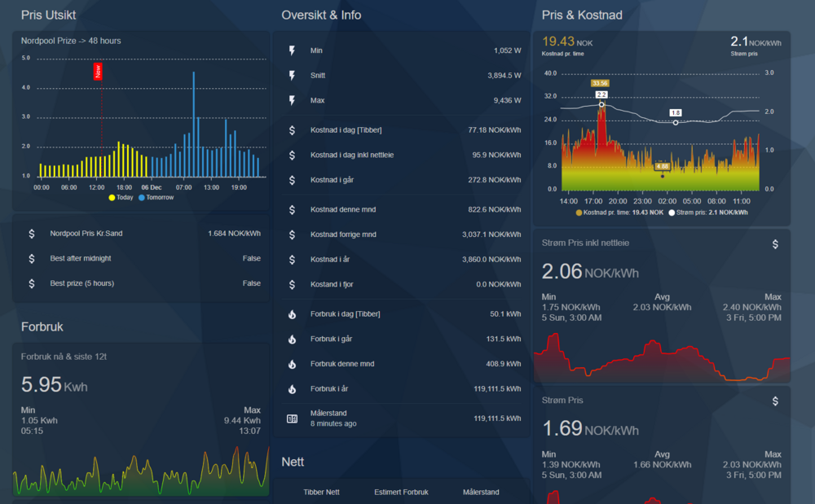Click the 33.56 peak label in cost chart
815x504 pixels.
coord(600,83)
